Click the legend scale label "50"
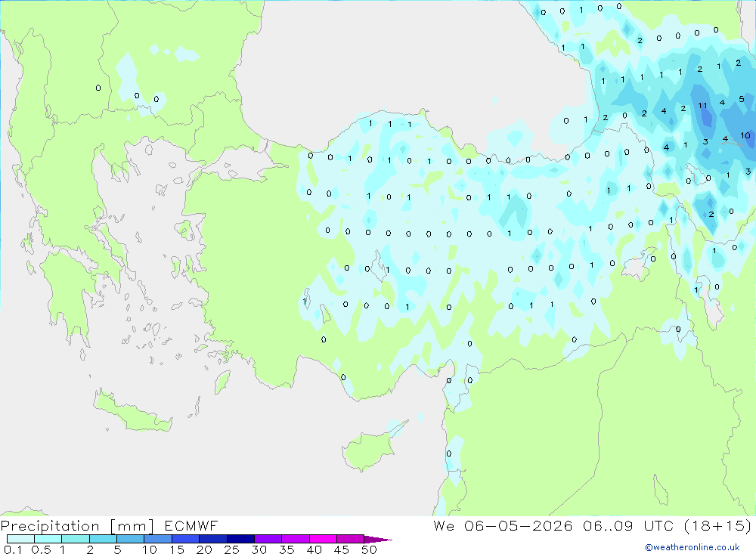Screen dimensions: 756x554 click(369, 549)
